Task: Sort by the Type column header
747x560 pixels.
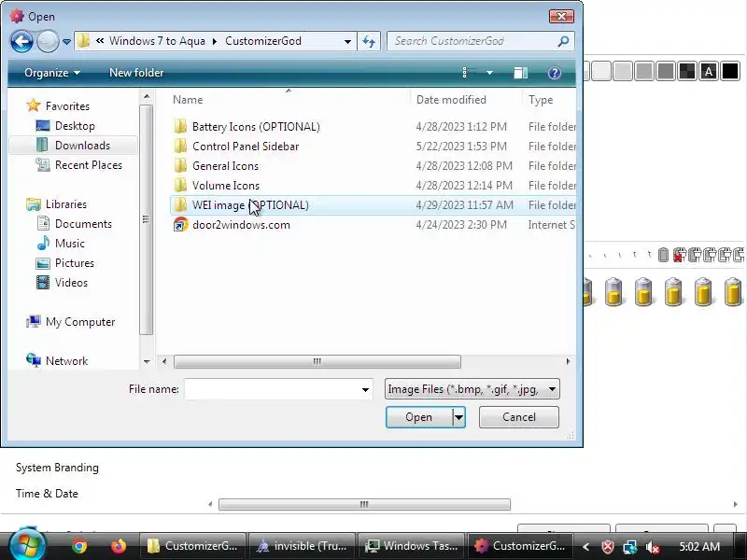Action: 541,100
